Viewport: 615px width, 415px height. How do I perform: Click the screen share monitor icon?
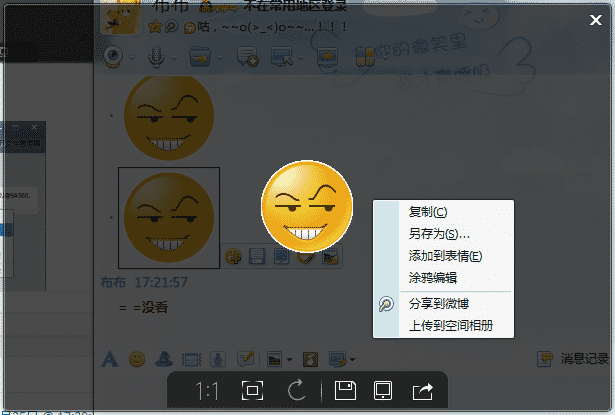[328, 57]
